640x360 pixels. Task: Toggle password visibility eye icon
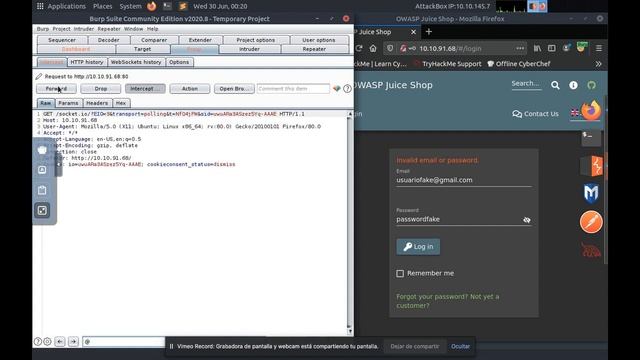tap(527, 220)
